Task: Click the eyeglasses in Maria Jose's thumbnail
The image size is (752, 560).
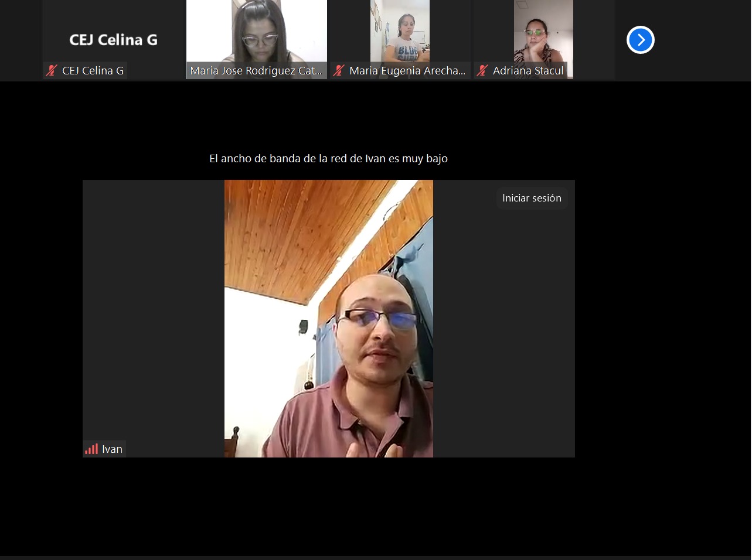Action: 258,40
